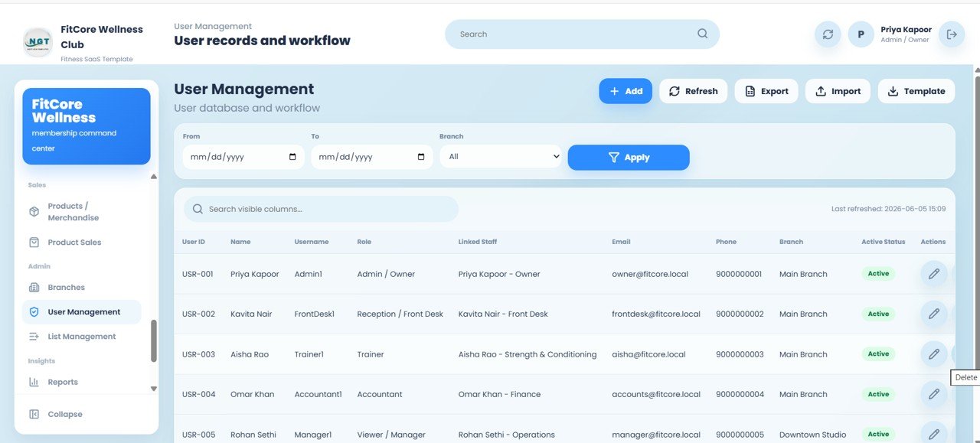Collapse the sidebar via Collapse label
This screenshot has width=980, height=443.
pyautogui.click(x=65, y=414)
